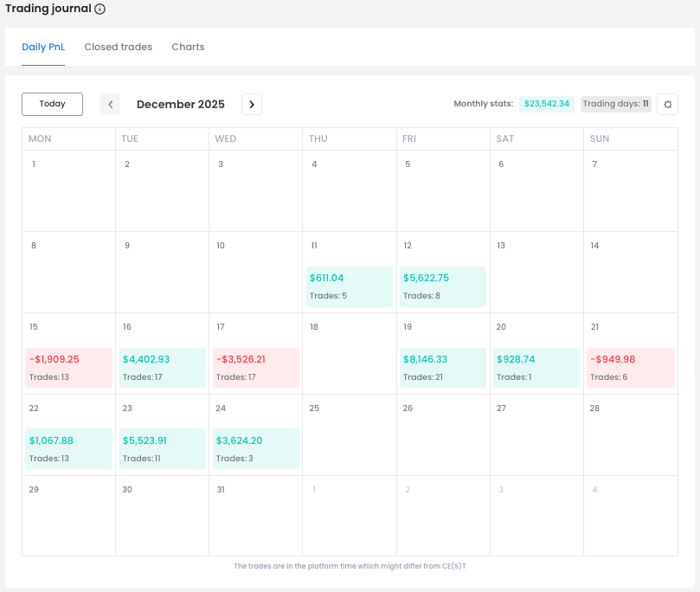Select the Daily PnL tab
Screen dimensions: 700x592
point(43,47)
